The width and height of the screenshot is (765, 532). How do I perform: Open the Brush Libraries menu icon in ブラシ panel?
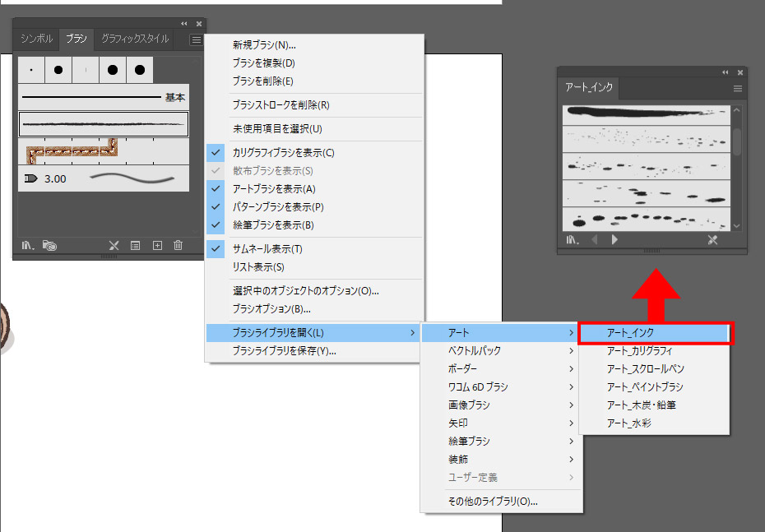tap(26, 245)
